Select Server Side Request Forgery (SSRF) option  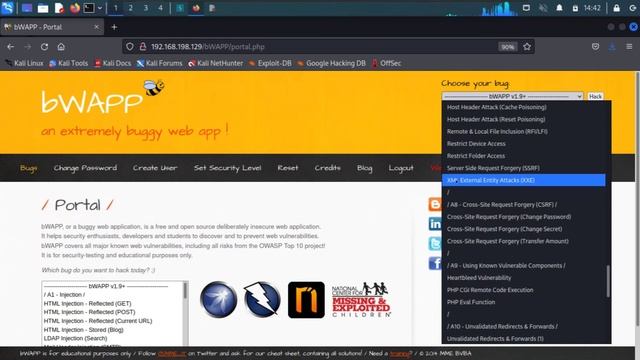click(x=524, y=168)
